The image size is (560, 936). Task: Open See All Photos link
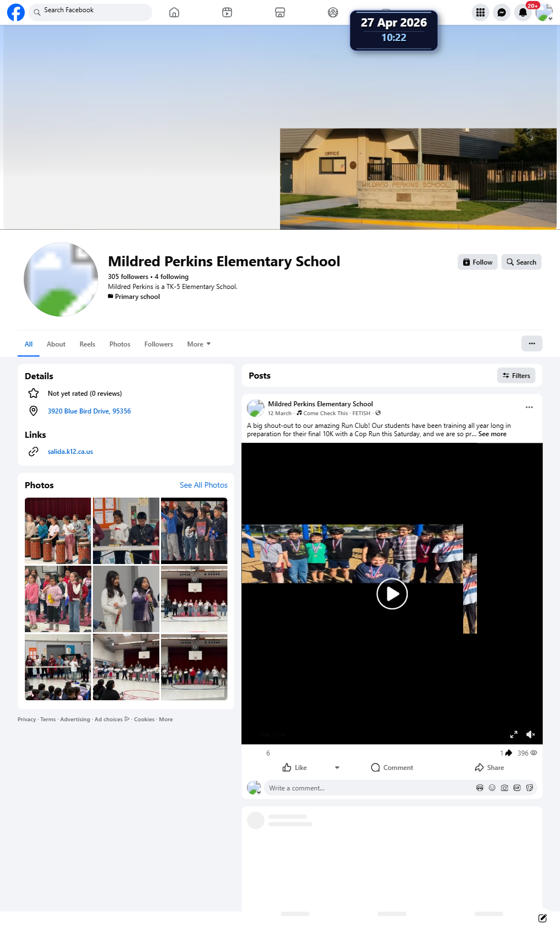(204, 485)
